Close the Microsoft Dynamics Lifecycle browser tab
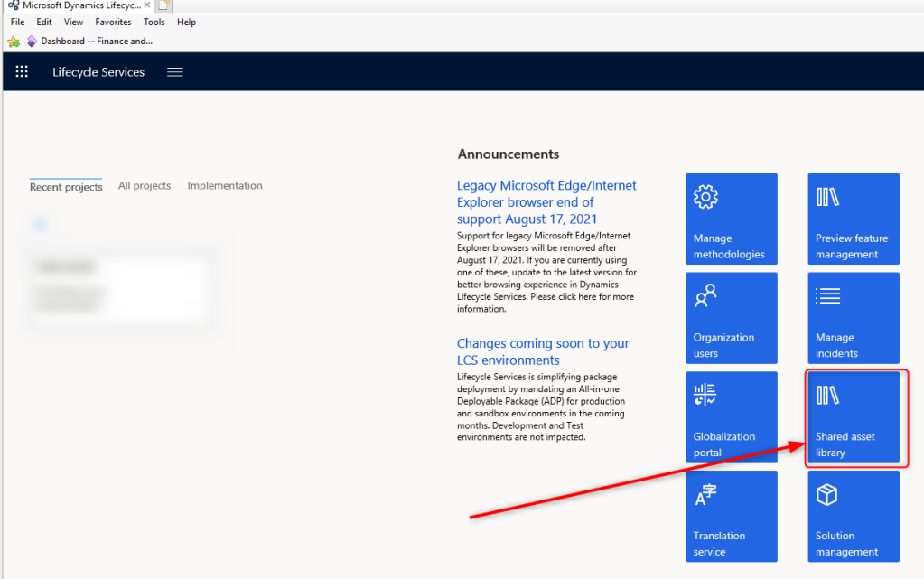Viewport: 924px width, 579px height. [147, 5]
